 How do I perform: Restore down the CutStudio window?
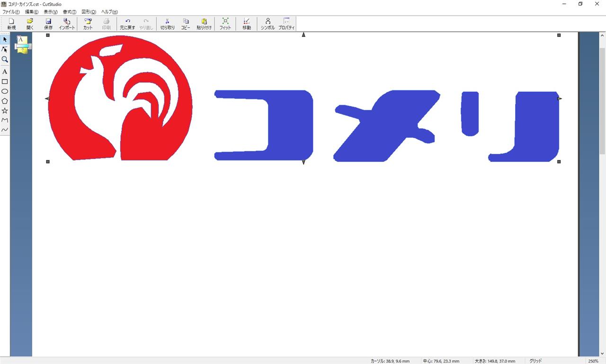point(580,4)
